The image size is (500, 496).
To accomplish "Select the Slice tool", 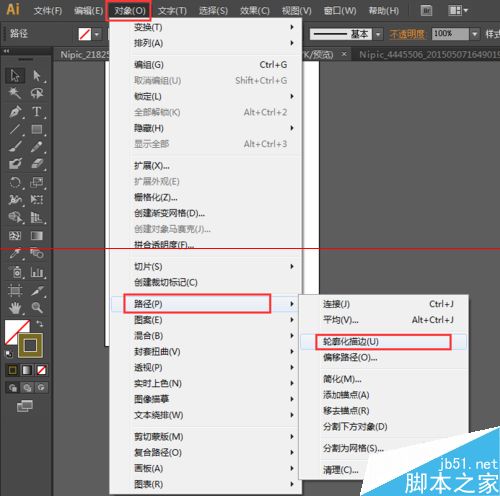I will click(x=37, y=290).
